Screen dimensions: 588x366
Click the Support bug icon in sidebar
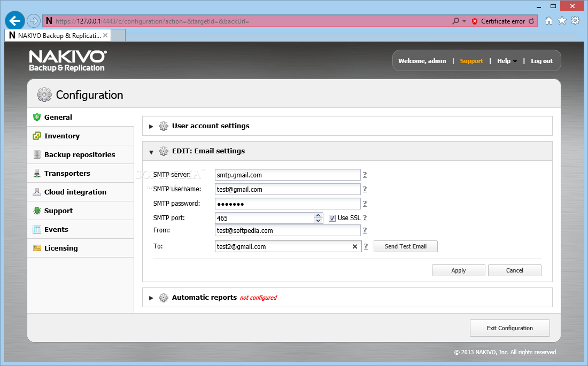(37, 211)
